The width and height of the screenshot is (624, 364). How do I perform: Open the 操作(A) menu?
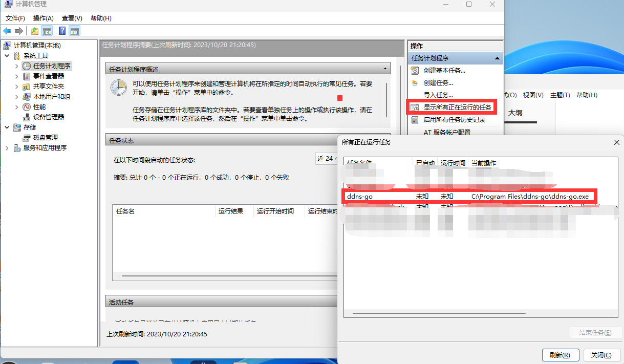[x=44, y=18]
